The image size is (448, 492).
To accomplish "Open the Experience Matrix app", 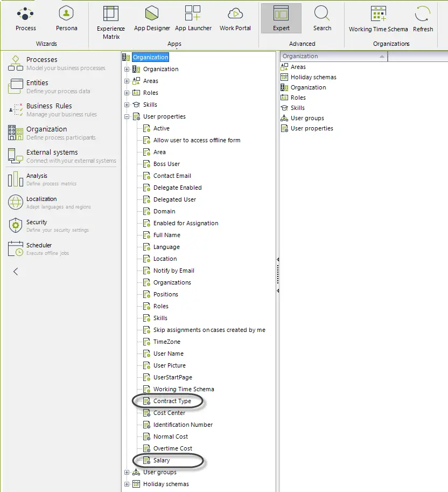I will (111, 23).
